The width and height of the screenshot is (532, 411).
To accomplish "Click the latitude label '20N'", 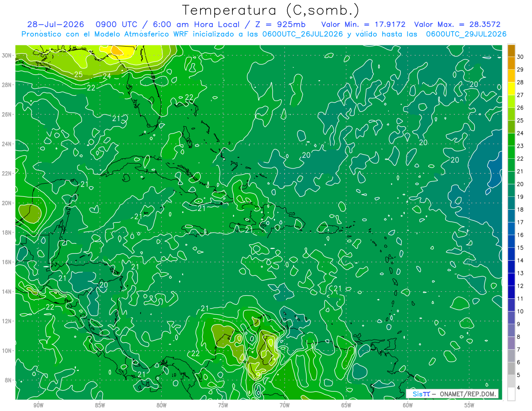I will [7, 203].
